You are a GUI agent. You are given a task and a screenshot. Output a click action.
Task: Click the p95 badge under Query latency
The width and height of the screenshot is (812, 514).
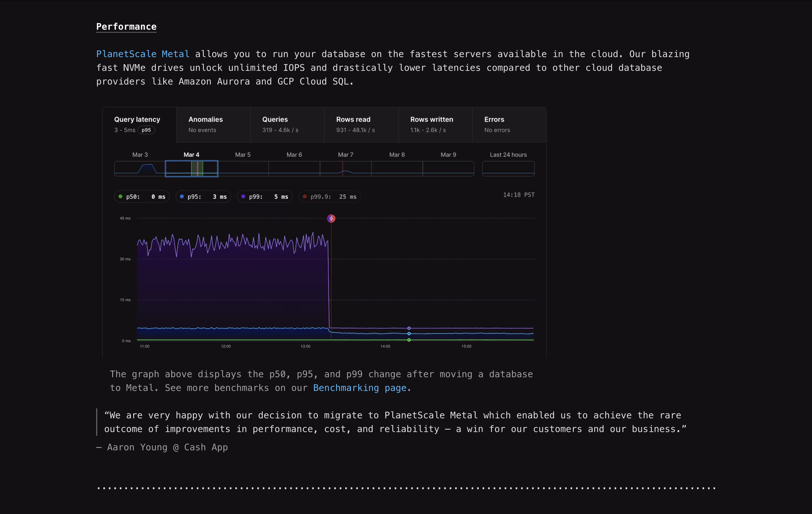pos(146,130)
